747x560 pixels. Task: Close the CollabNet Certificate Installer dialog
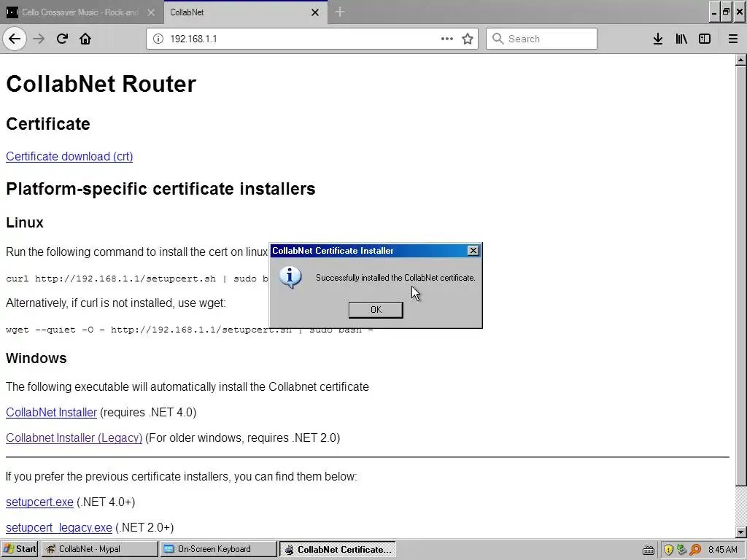473,251
